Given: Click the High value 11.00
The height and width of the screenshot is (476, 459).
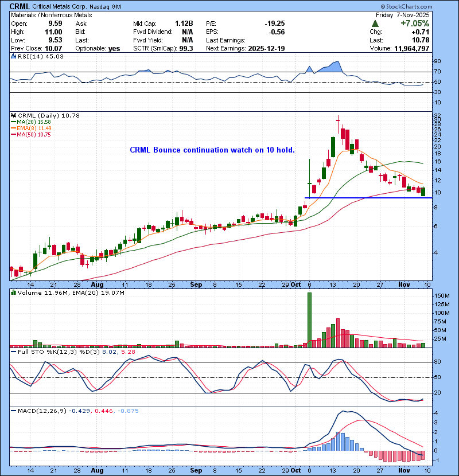Looking at the screenshot, I should (53, 32).
